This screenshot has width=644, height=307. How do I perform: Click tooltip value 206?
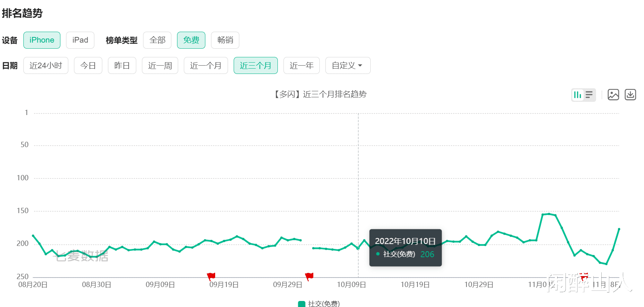coord(427,254)
